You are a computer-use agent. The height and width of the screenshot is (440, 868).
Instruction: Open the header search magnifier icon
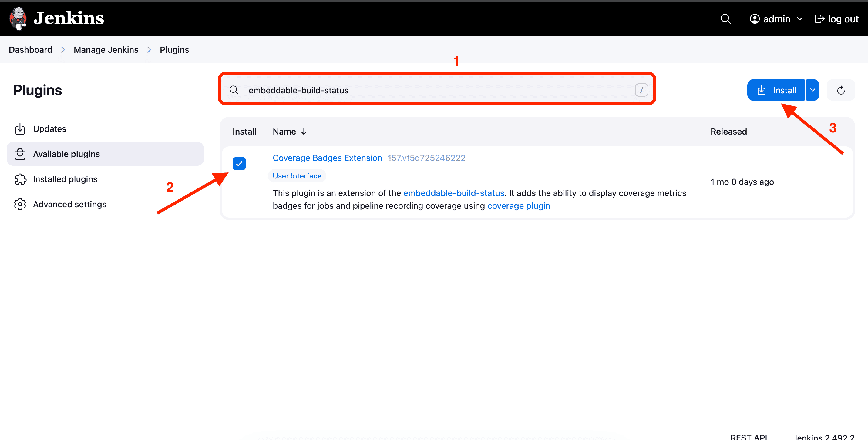[x=725, y=19]
